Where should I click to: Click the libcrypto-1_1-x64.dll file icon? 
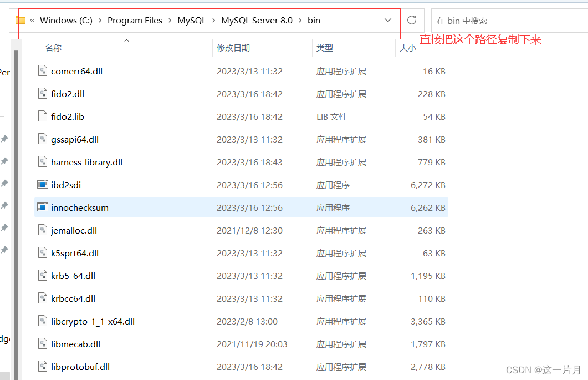pos(43,321)
